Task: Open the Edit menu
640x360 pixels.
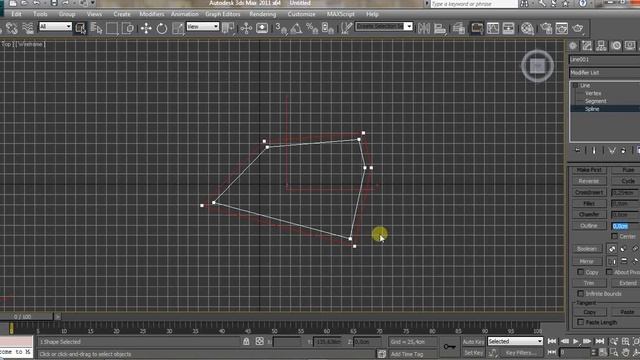Action: tap(16, 14)
